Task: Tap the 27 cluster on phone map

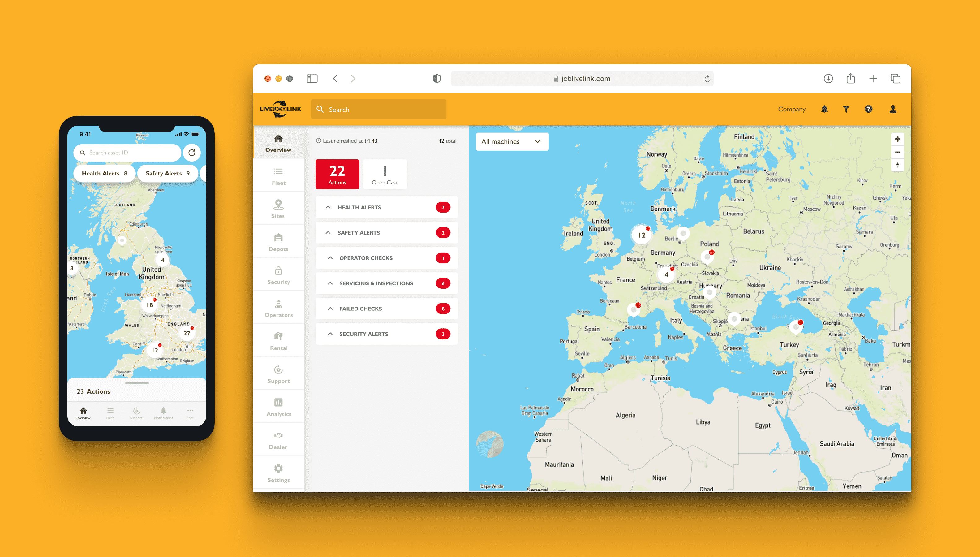Action: tap(187, 333)
